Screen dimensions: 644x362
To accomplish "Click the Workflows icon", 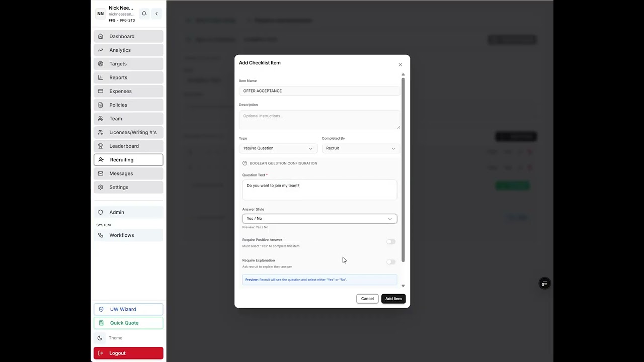I will [101, 235].
